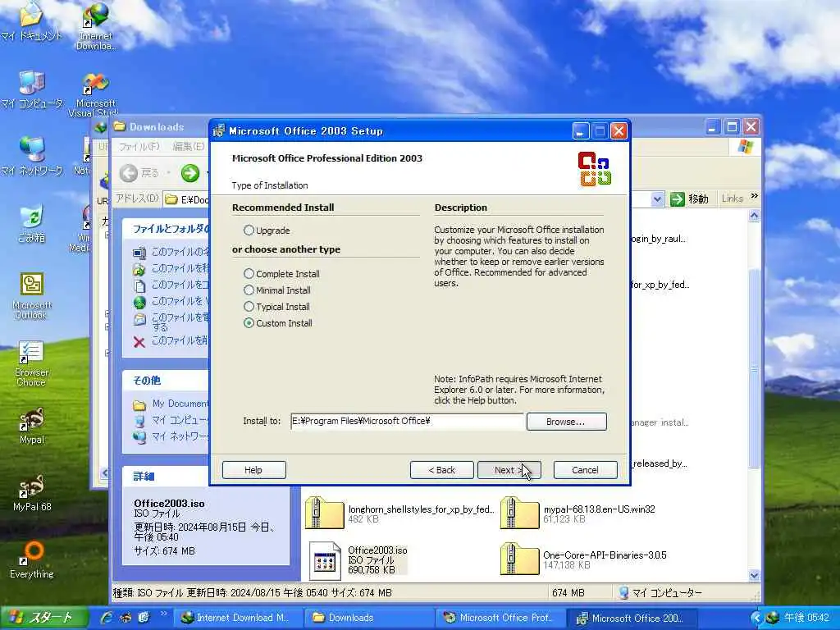
Task: Switch to Microsoft Office 200 taskbar item
Action: pyautogui.click(x=632, y=618)
